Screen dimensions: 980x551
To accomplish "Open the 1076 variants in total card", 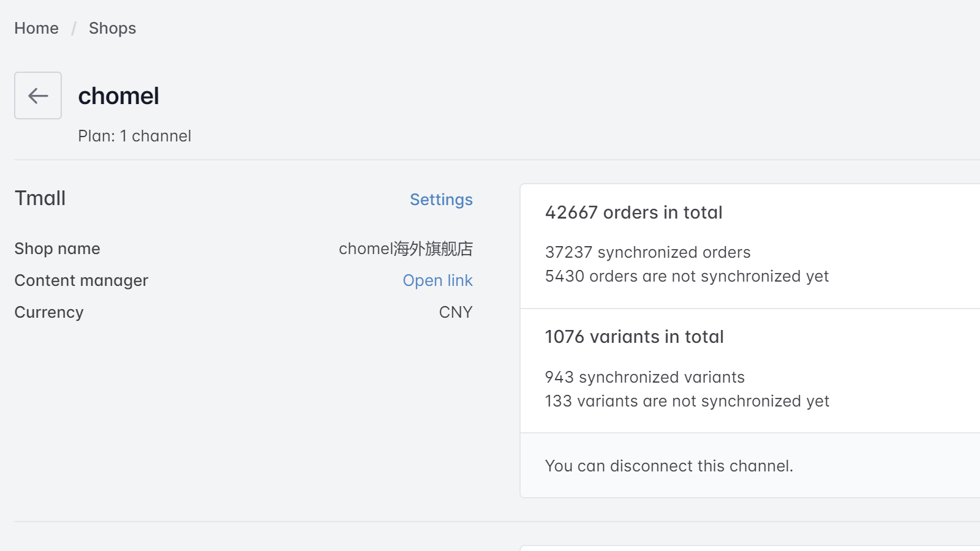I will [635, 336].
